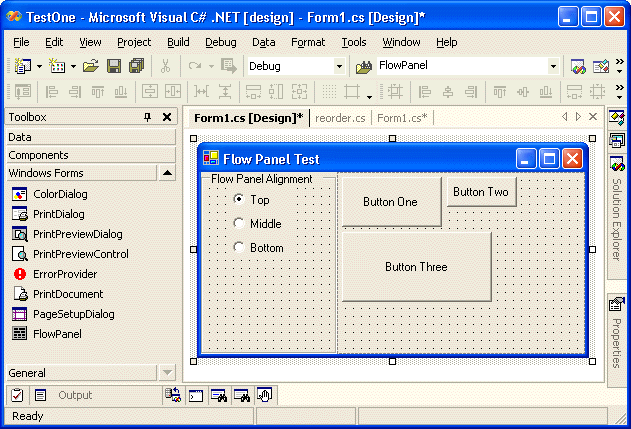This screenshot has width=631, height=429.
Task: Click the Button Three control
Action: 416,267
